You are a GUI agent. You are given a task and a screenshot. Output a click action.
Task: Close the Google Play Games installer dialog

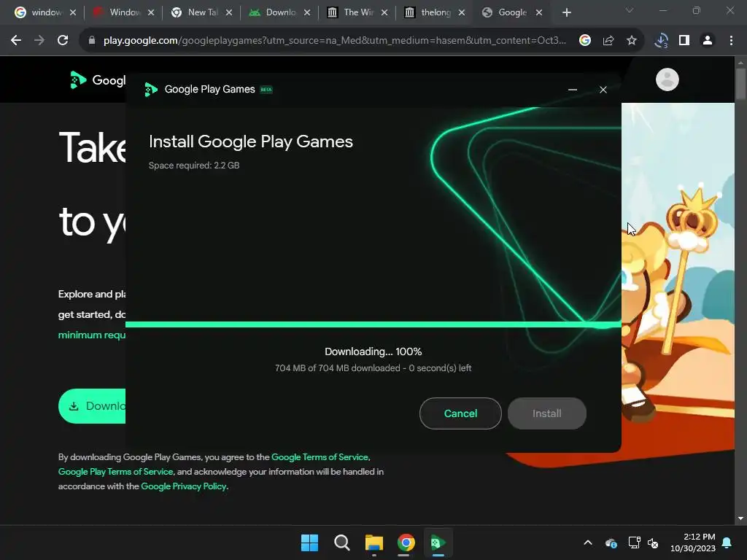tap(603, 90)
